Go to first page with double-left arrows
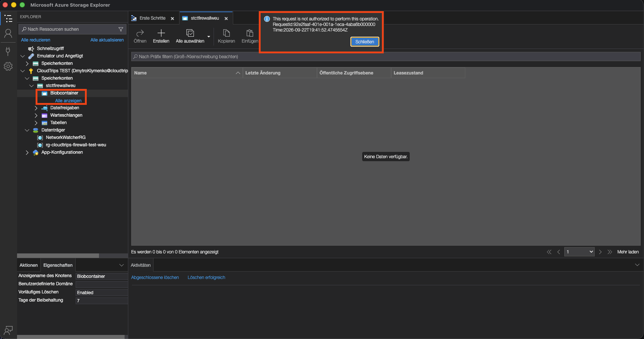Image resolution: width=644 pixels, height=339 pixels. 549,252
